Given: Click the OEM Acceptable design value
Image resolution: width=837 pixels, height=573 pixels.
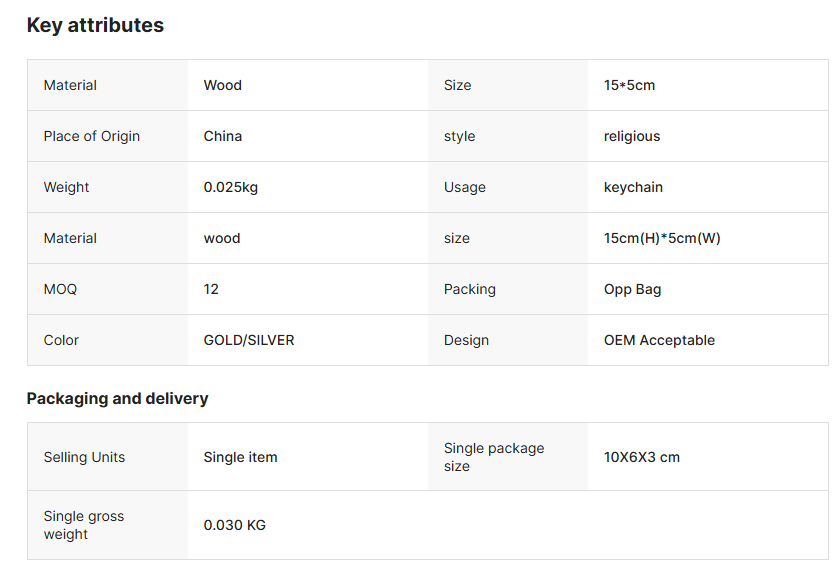Looking at the screenshot, I should click(659, 340).
